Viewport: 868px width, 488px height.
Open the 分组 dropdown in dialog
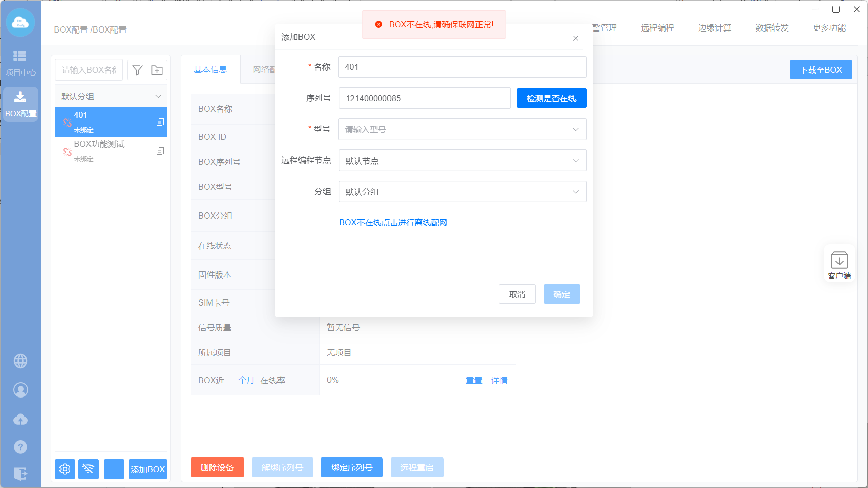pyautogui.click(x=462, y=192)
